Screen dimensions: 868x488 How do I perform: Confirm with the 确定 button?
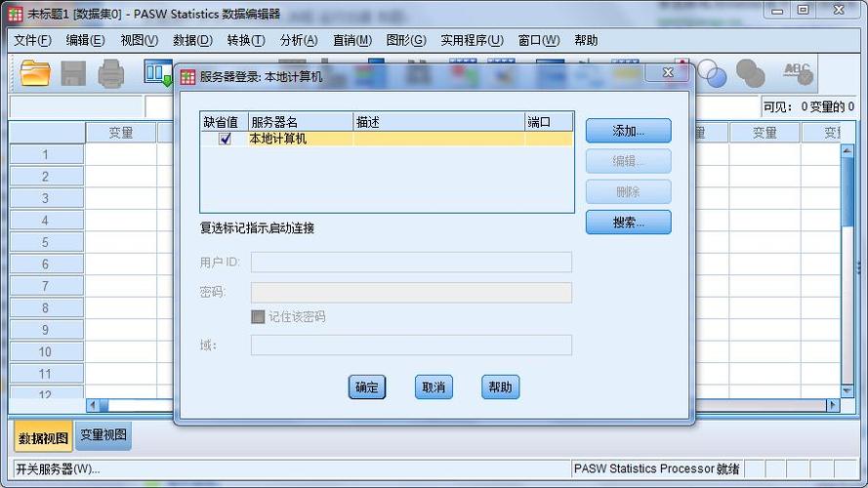point(367,387)
